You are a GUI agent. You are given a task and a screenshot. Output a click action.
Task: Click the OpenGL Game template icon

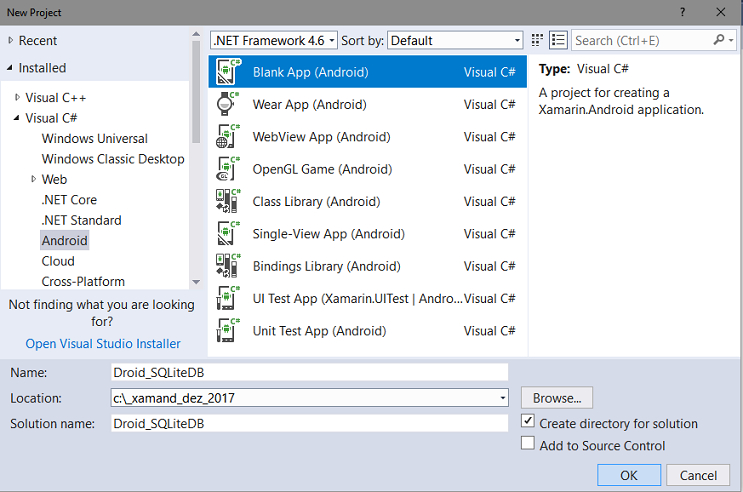tap(228, 169)
